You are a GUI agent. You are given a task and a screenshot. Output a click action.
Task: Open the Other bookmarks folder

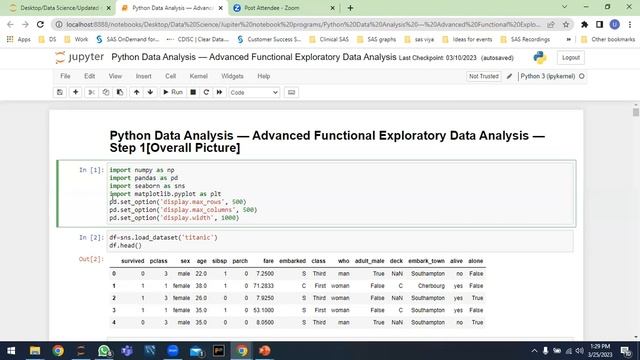(608, 40)
